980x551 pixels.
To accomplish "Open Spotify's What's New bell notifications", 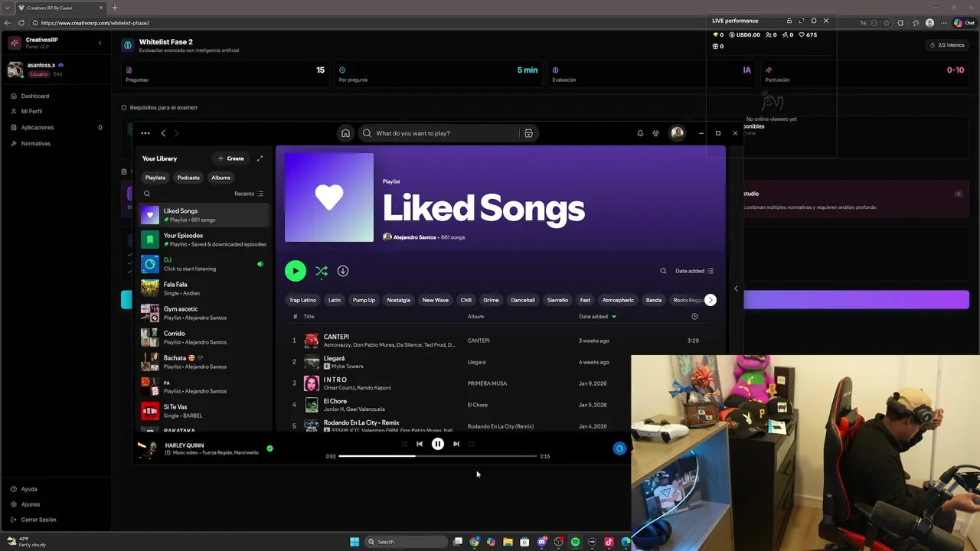I will [x=640, y=133].
